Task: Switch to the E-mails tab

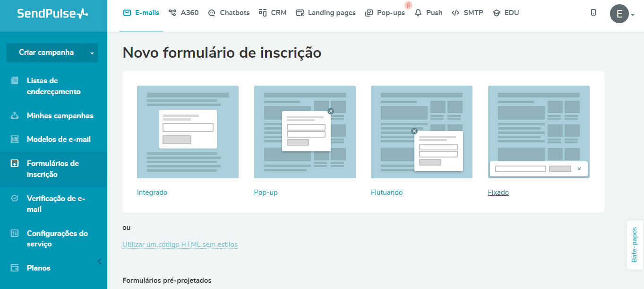Action: click(x=141, y=13)
